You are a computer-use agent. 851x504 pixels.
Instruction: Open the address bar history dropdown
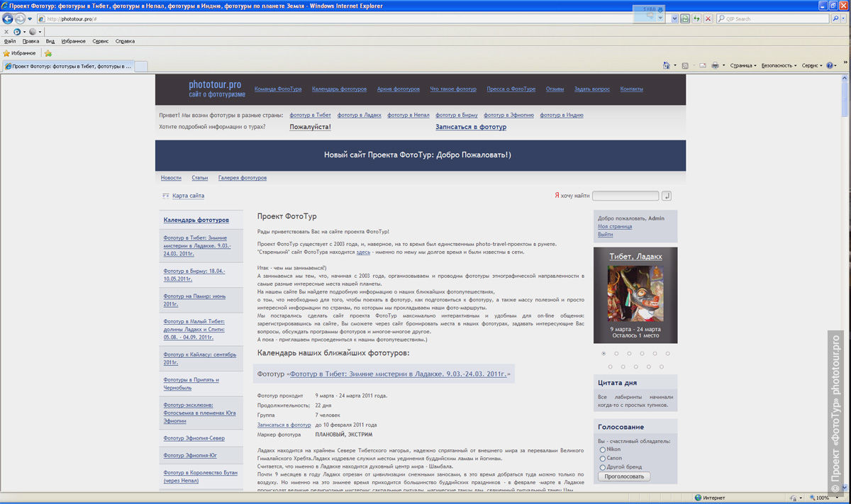point(674,18)
